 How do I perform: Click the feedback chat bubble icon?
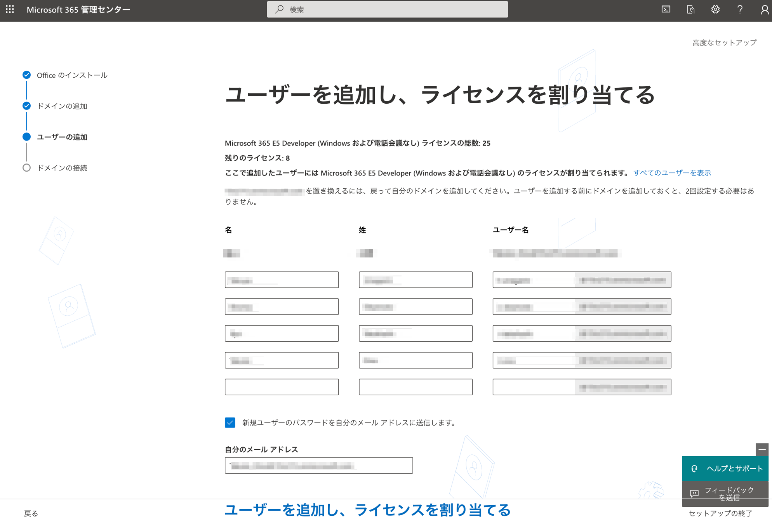[694, 494]
